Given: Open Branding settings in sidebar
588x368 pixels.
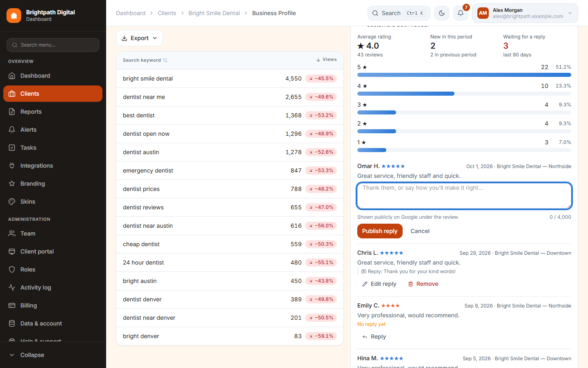Looking at the screenshot, I should click(53, 184).
